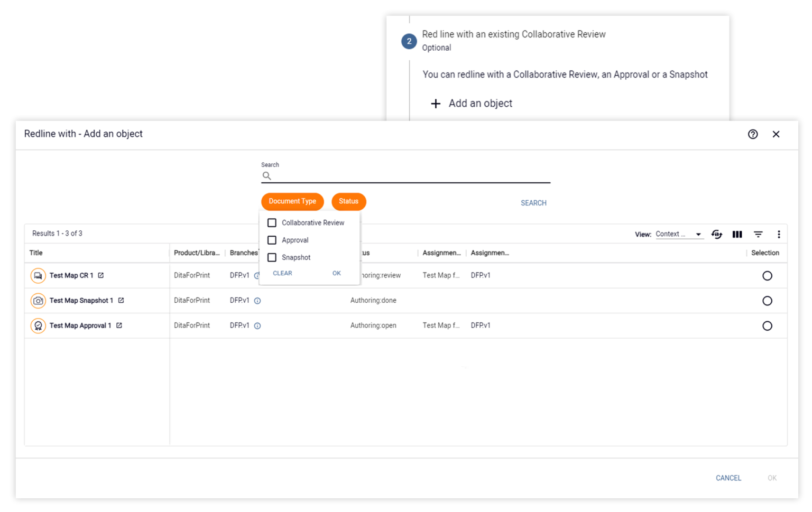The width and height of the screenshot is (812, 512).
Task: Click the Add an object link
Action: 481,104
